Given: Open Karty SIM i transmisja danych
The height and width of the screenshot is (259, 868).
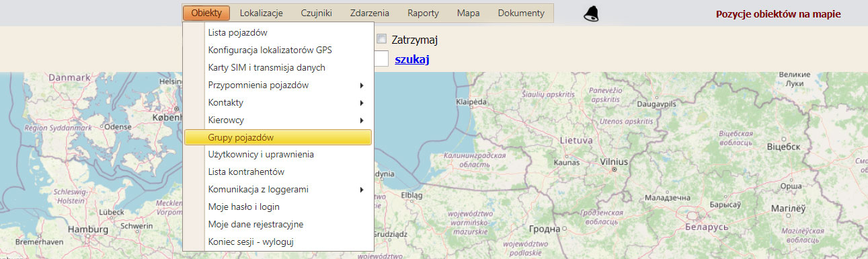Looking at the screenshot, I should tap(278, 68).
